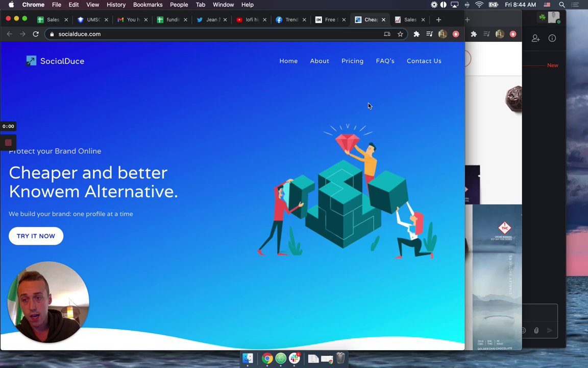Click the date and time in menu bar
The image size is (588, 368).
click(520, 5)
